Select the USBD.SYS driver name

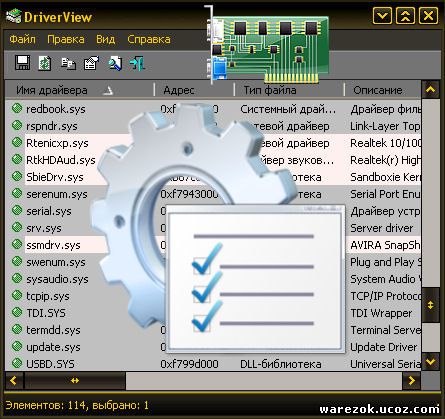pos(50,364)
